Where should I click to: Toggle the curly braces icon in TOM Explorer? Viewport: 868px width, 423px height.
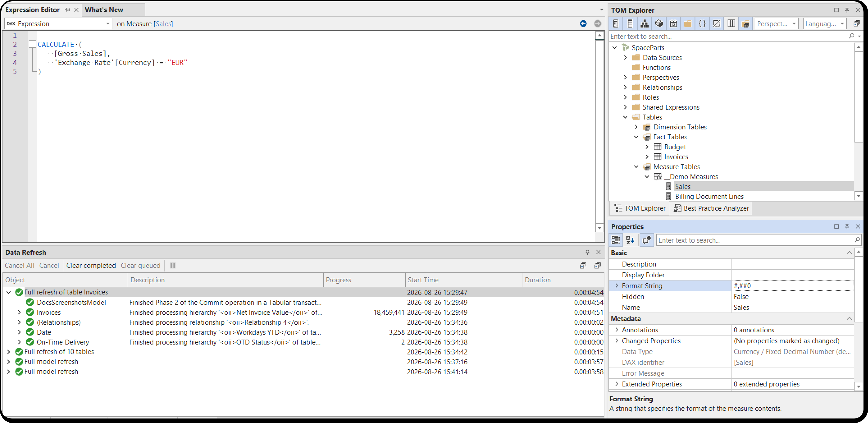pos(702,24)
